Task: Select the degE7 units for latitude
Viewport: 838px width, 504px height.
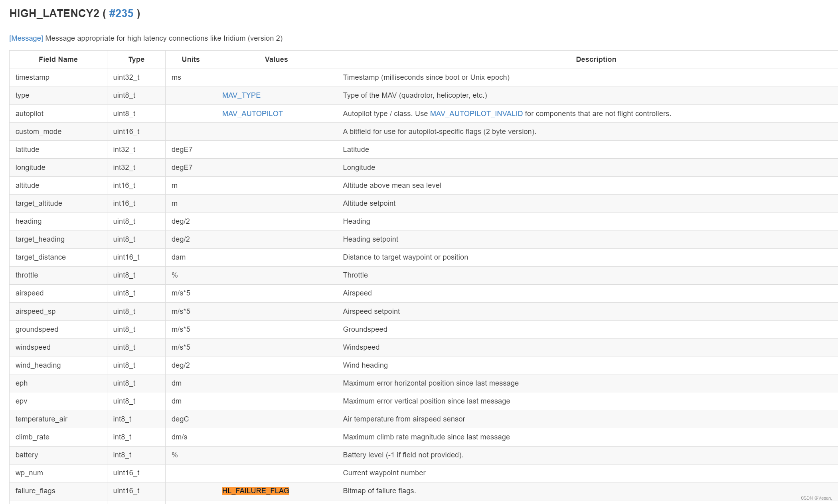Action: point(182,150)
